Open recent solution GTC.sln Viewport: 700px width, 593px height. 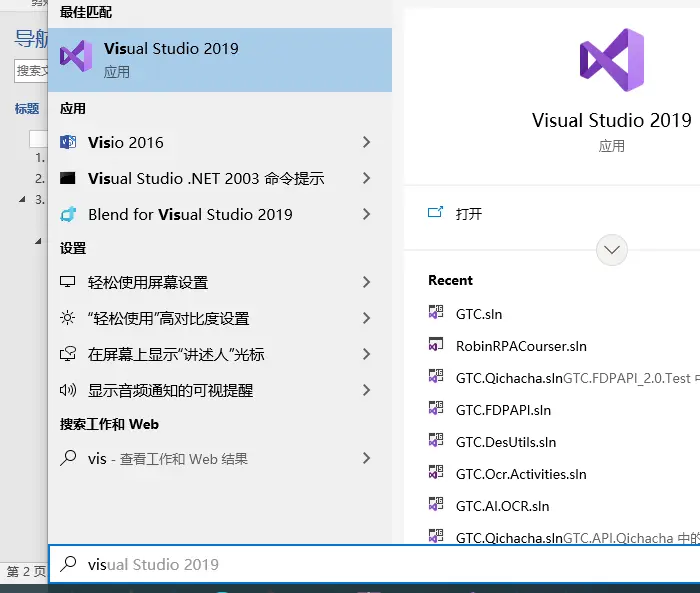point(479,314)
